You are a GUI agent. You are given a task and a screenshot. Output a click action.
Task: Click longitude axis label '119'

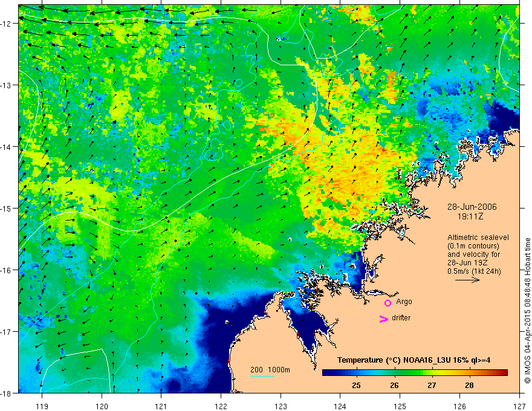[x=42, y=406]
